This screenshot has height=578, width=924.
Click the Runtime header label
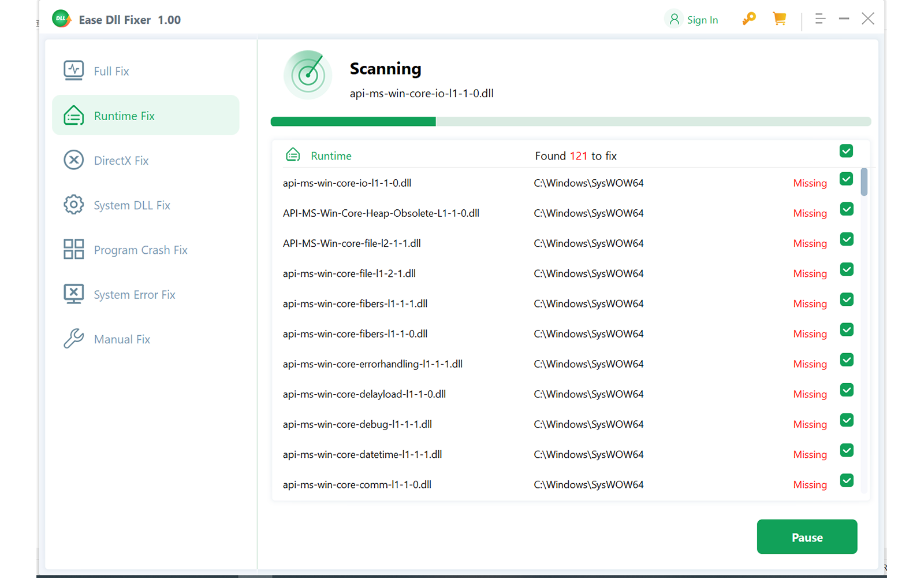331,156
